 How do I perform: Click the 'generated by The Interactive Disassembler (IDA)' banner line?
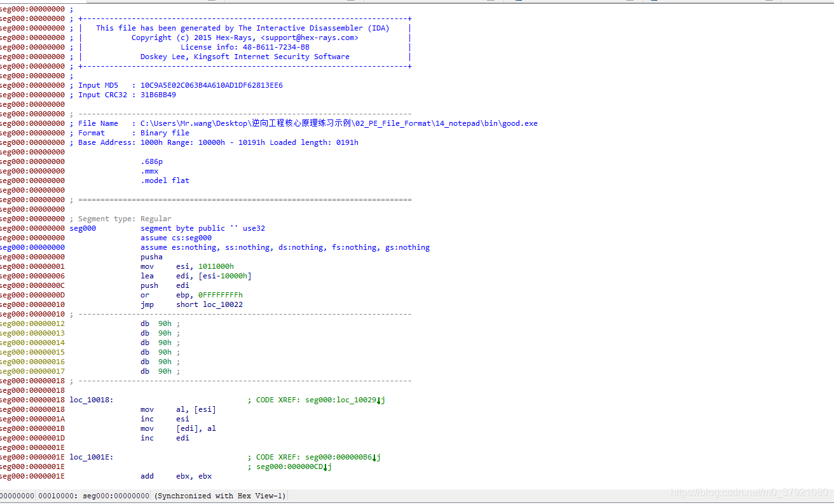click(x=242, y=28)
